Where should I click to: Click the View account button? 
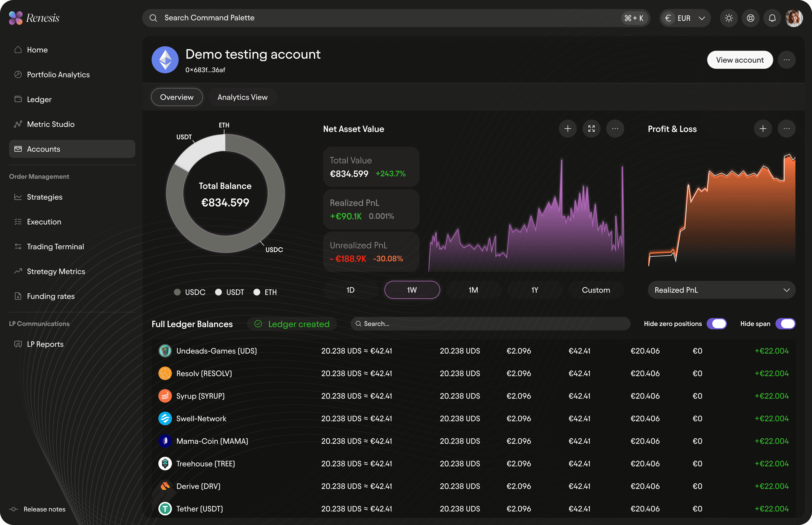click(740, 60)
